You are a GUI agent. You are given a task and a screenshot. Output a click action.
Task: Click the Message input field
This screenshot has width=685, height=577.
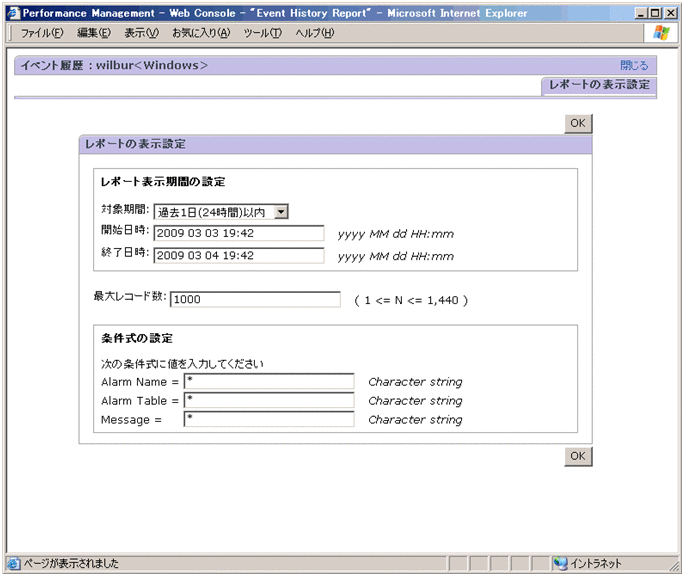[x=269, y=419]
